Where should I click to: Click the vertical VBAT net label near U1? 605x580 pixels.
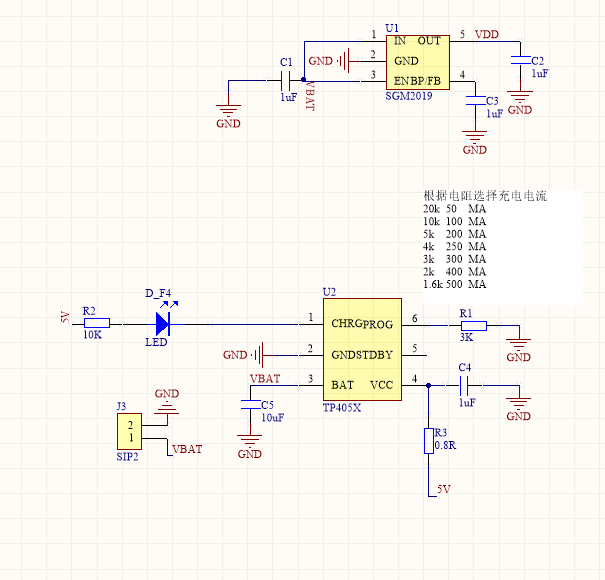pos(310,95)
